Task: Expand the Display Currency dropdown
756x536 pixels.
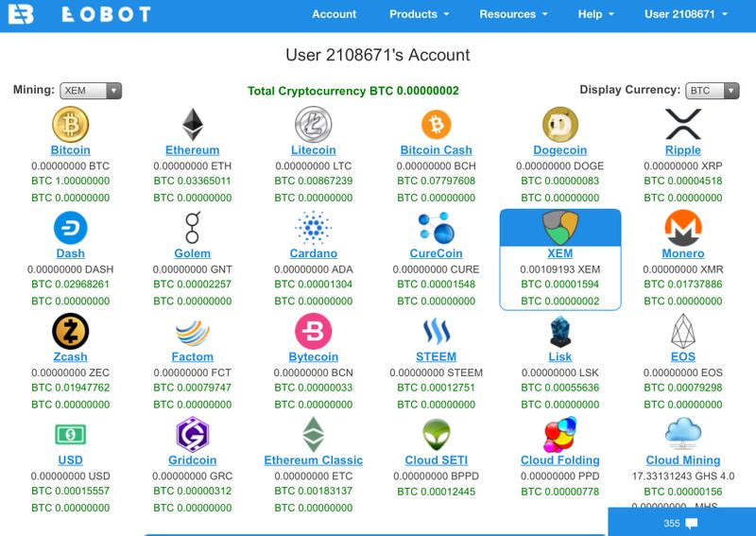Action: pos(713,91)
